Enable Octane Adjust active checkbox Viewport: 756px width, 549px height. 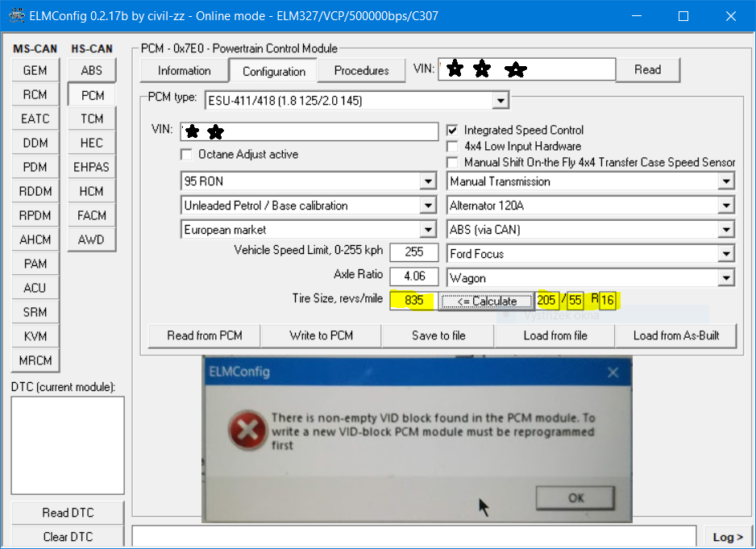pos(187,155)
